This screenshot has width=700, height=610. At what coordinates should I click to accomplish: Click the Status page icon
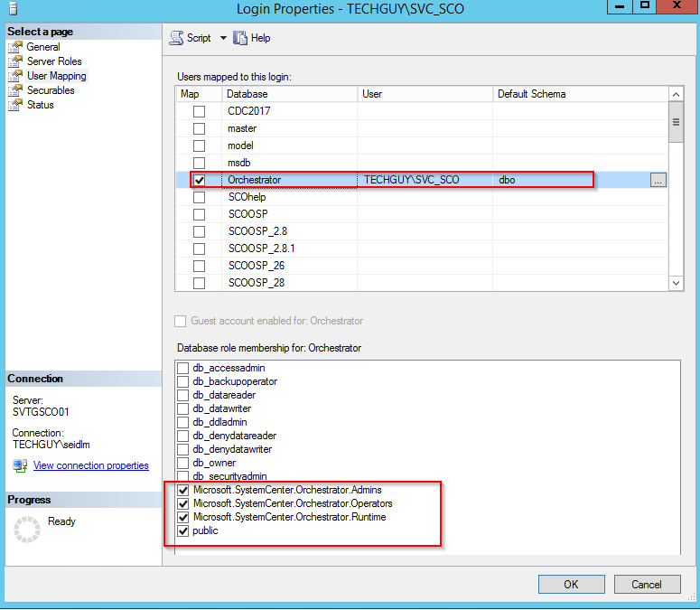[15, 105]
